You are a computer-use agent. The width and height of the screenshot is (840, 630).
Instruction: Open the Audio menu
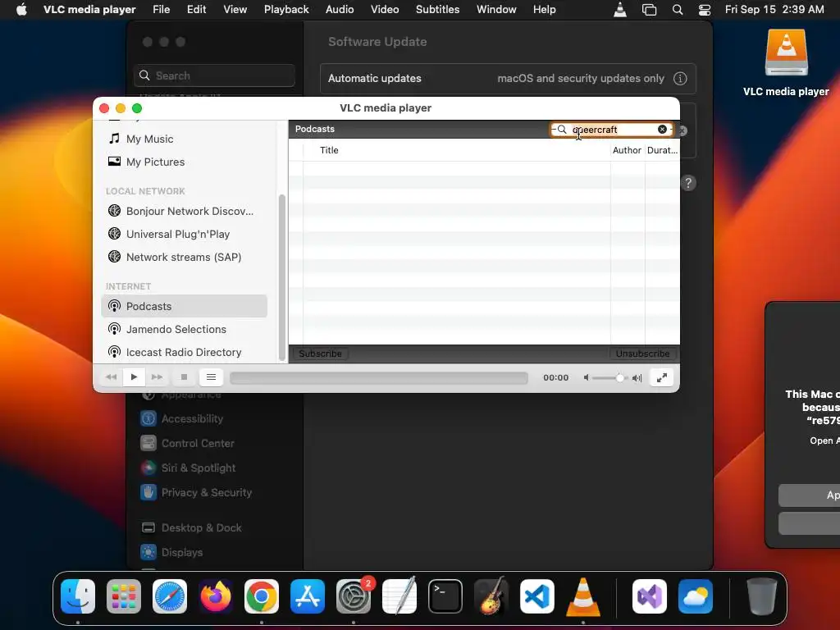tap(340, 9)
